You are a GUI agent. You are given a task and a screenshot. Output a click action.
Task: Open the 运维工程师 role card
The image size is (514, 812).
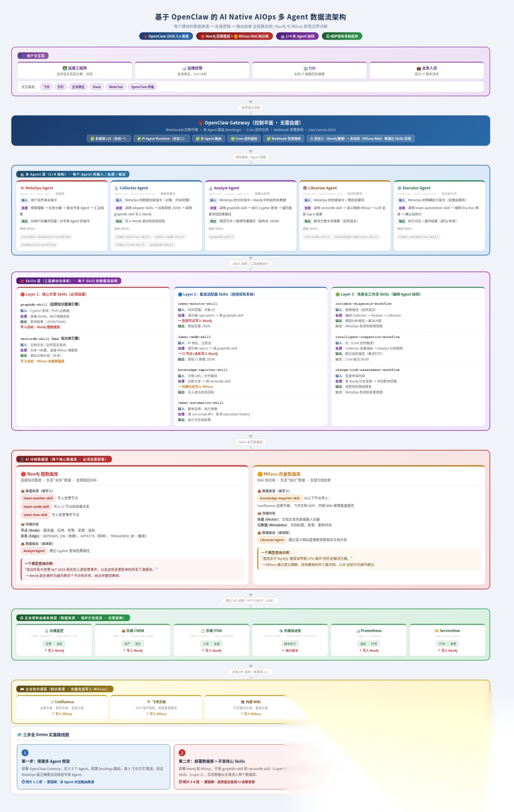click(x=75, y=71)
